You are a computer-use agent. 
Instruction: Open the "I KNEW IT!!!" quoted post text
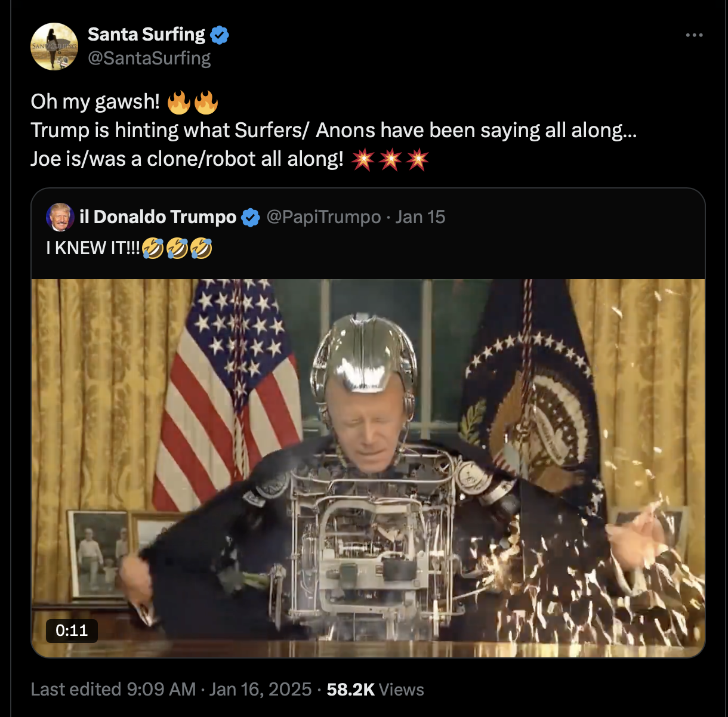tap(93, 248)
